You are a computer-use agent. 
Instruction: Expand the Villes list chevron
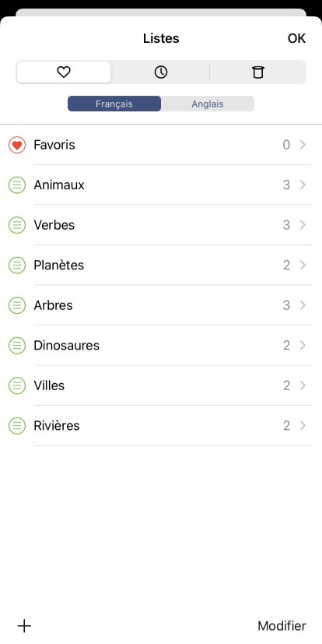pyautogui.click(x=303, y=385)
